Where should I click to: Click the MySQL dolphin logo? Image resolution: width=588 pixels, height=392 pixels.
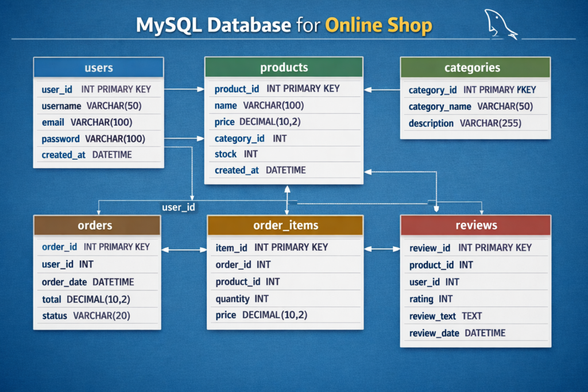pos(500,24)
